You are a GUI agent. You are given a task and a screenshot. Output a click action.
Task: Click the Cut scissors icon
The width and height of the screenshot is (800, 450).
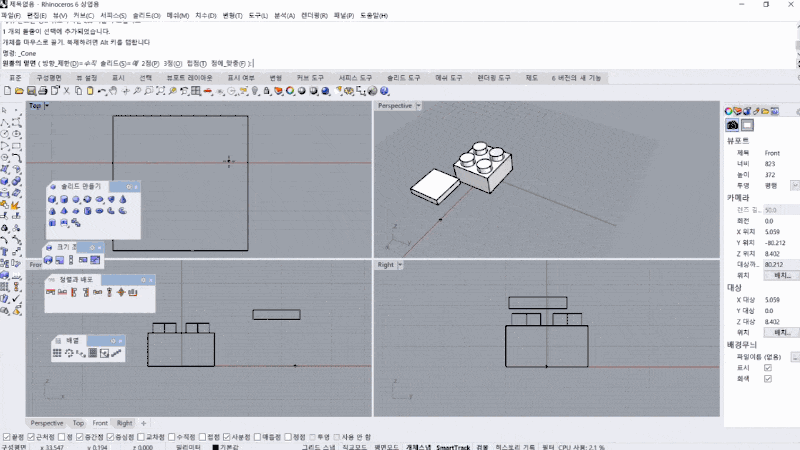[66, 90]
